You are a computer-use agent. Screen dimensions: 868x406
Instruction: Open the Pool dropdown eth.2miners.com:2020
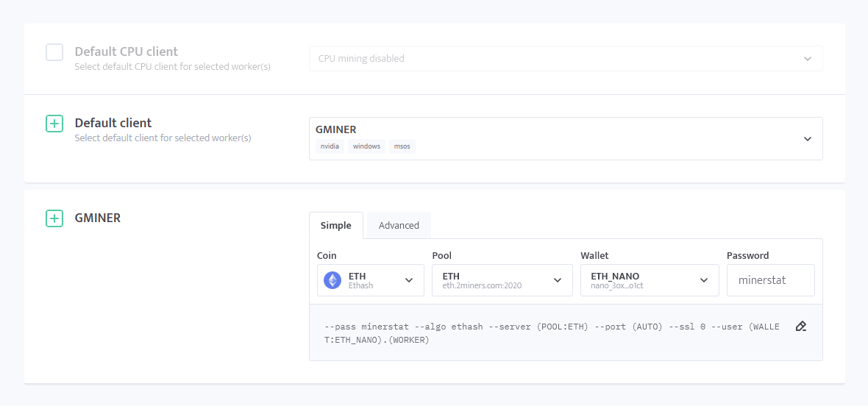click(x=502, y=280)
